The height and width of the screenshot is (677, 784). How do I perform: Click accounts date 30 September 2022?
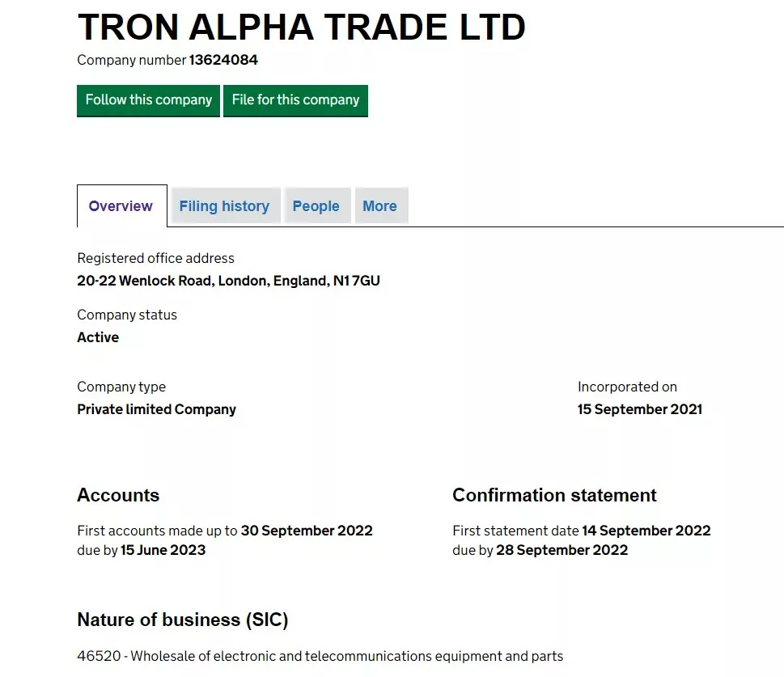coord(307,531)
